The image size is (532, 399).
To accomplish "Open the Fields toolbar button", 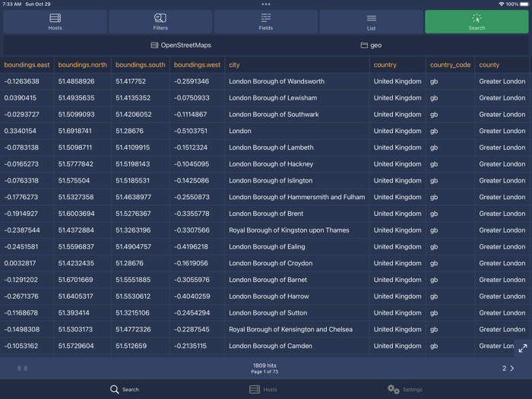I will pyautogui.click(x=266, y=22).
